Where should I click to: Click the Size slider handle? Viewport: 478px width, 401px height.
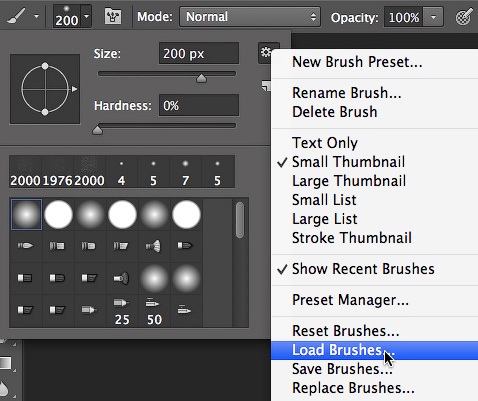click(x=201, y=78)
